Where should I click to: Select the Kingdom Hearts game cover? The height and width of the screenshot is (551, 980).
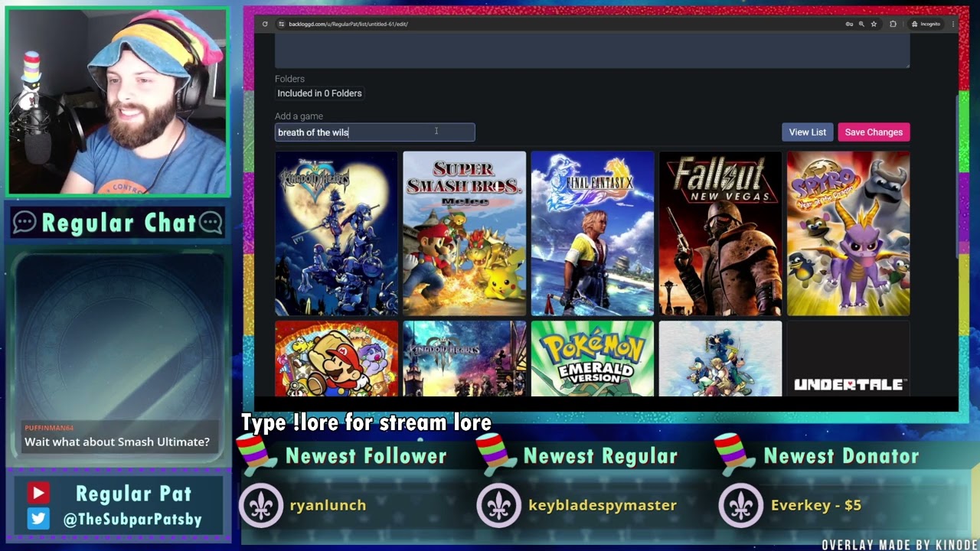[336, 233]
